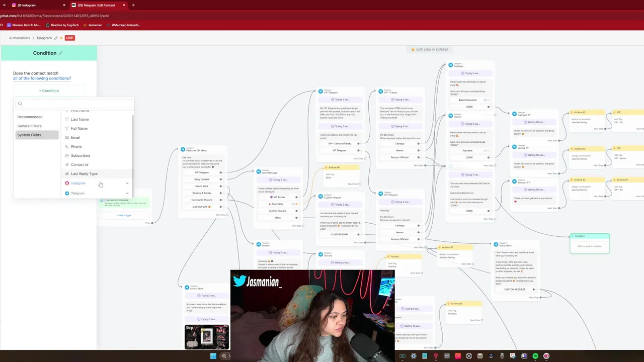The image size is (644, 362).
Task: Click the rename pencil beside Telegram breadcrumb
Action: click(56, 38)
